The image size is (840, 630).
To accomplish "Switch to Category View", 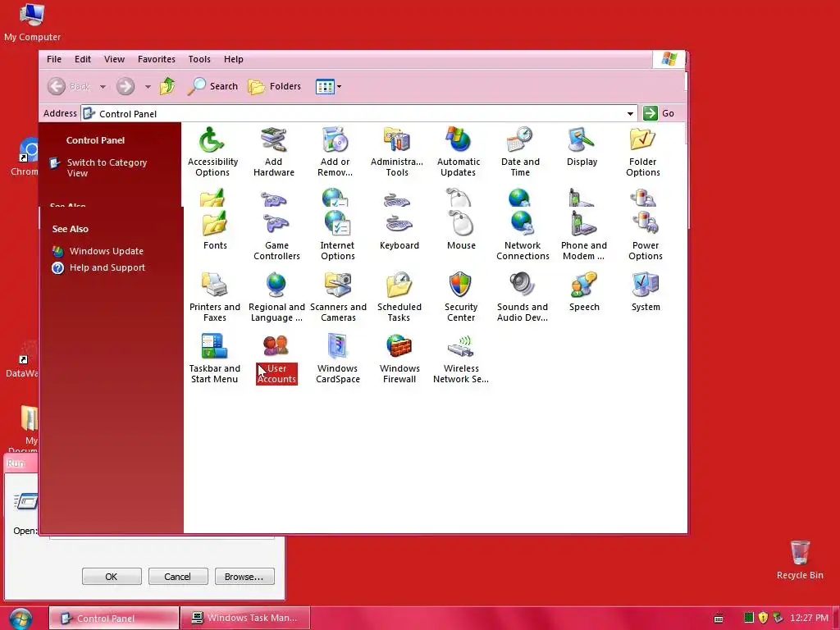I will [107, 167].
